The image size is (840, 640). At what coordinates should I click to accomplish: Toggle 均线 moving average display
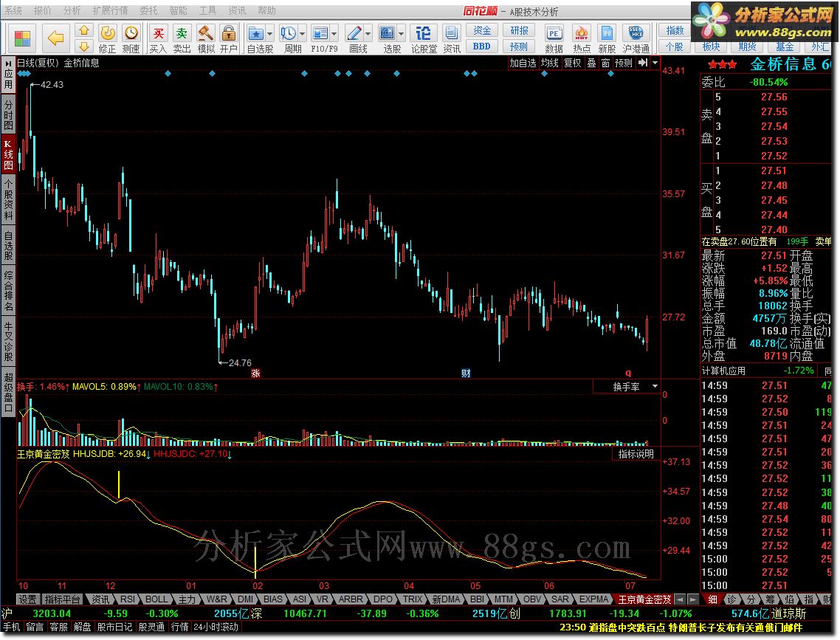click(550, 63)
